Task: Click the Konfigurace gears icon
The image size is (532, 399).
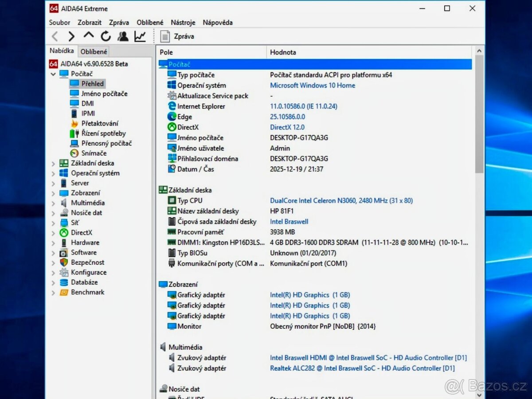Action: click(64, 272)
